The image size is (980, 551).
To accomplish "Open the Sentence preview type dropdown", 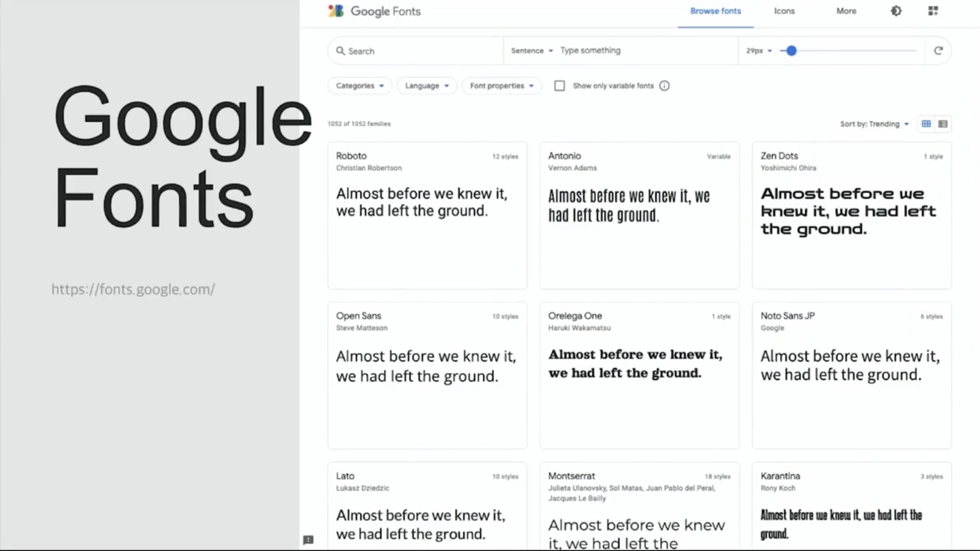I will (x=532, y=50).
